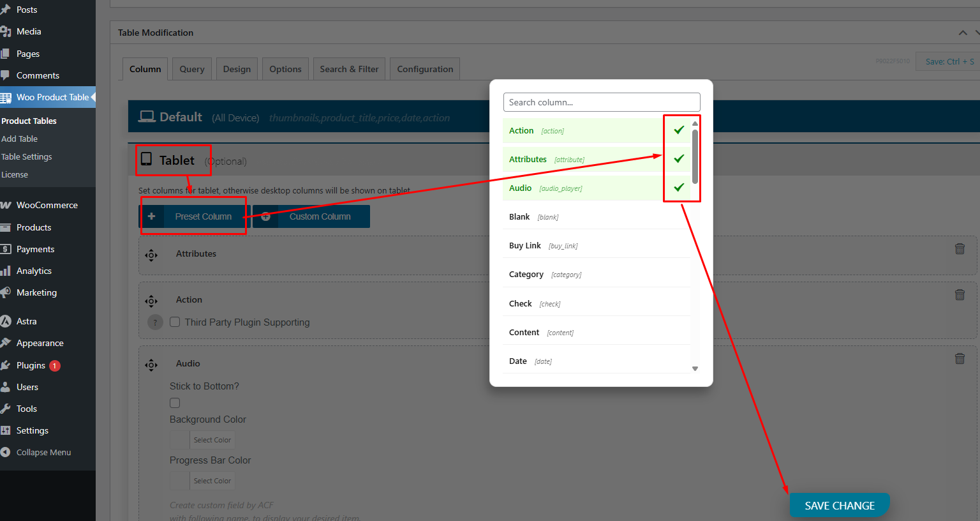Open the Add Table submenu link
This screenshot has height=521, width=980.
click(19, 139)
